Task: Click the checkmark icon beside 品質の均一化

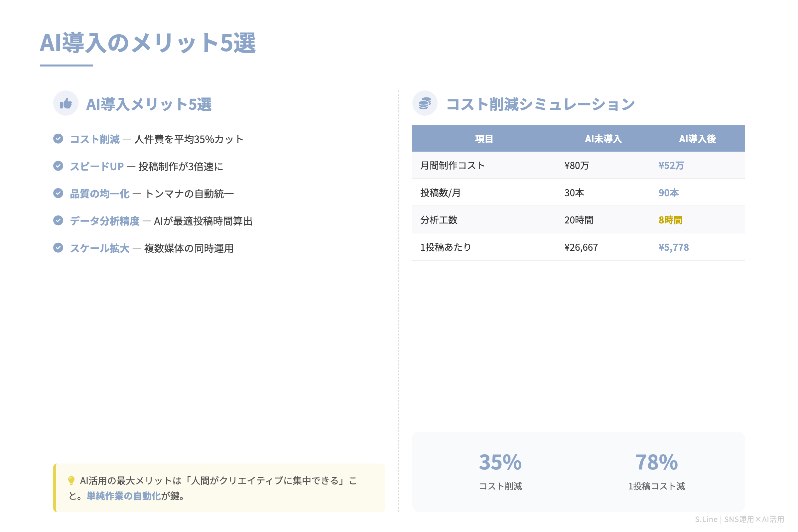Action: pyautogui.click(x=59, y=194)
